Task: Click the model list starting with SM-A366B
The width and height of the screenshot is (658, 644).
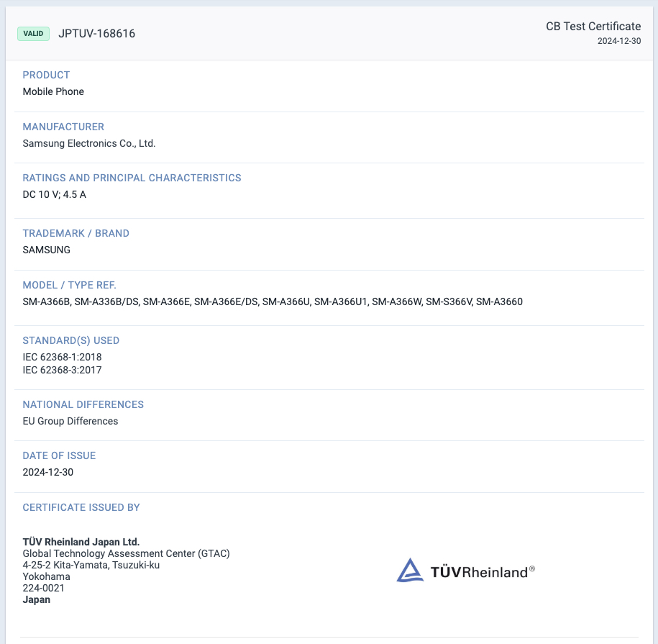Action: tap(273, 301)
